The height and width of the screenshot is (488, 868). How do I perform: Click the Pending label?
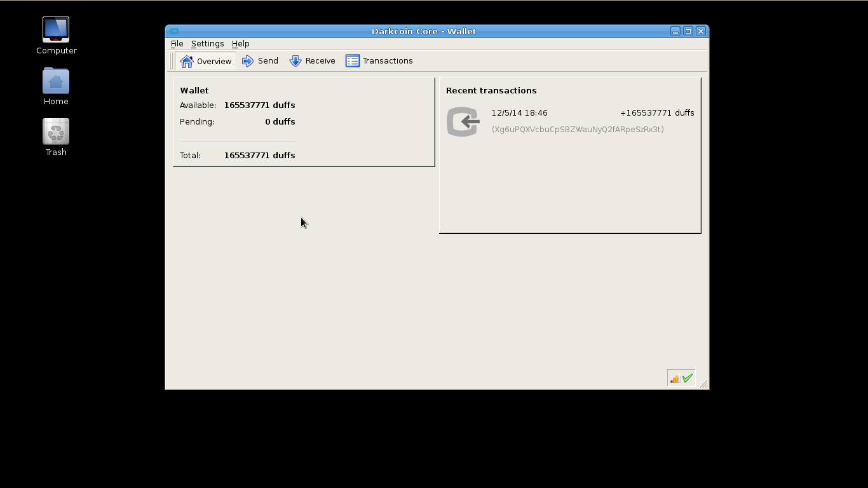(x=196, y=122)
